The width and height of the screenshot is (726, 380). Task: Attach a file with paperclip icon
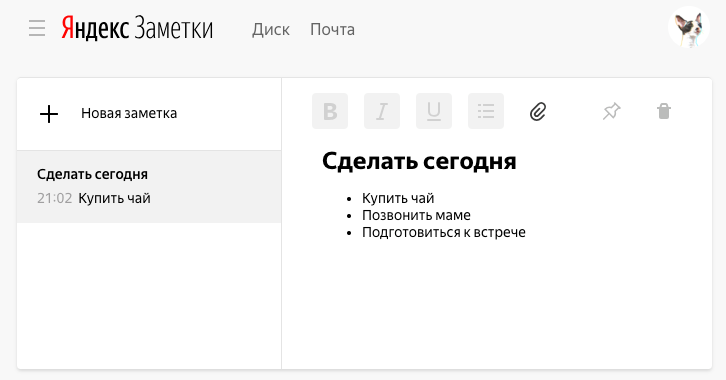538,112
